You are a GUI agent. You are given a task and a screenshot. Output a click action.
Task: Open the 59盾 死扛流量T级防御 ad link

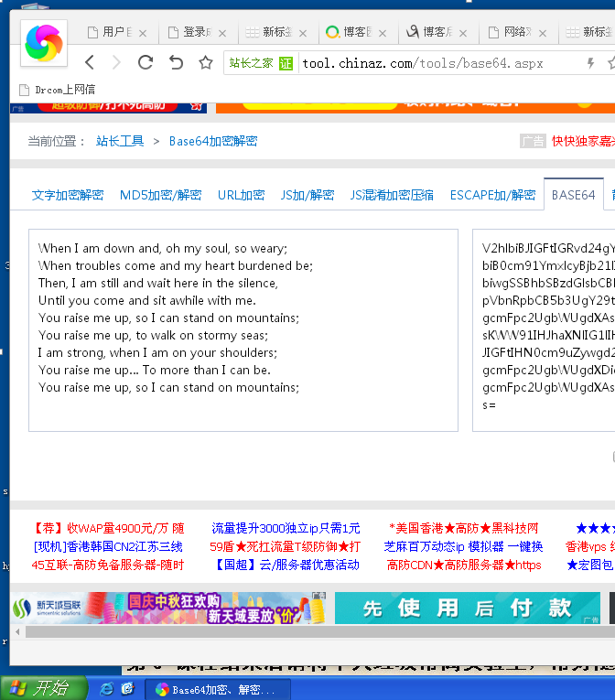(285, 546)
